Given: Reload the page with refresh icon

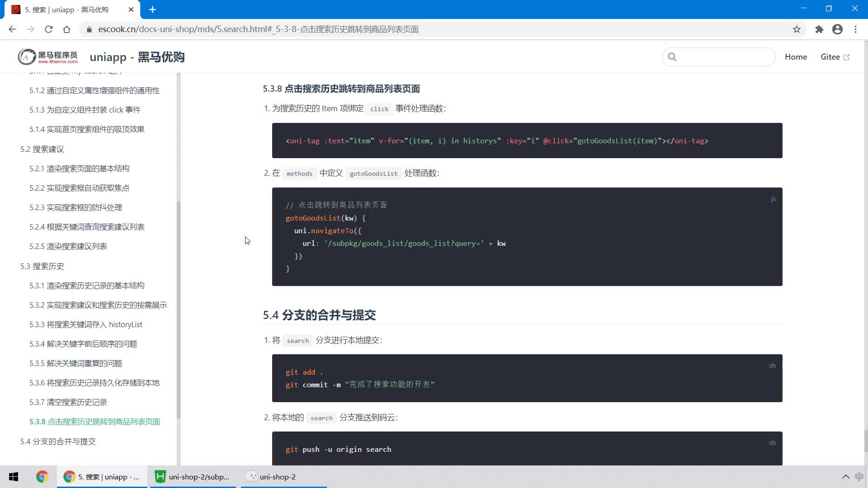Looking at the screenshot, I should click(x=48, y=29).
